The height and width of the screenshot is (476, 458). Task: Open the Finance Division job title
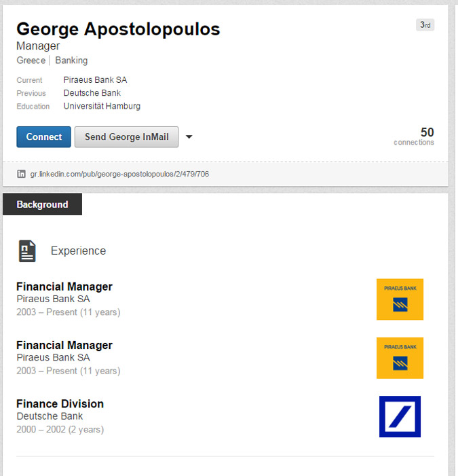60,404
